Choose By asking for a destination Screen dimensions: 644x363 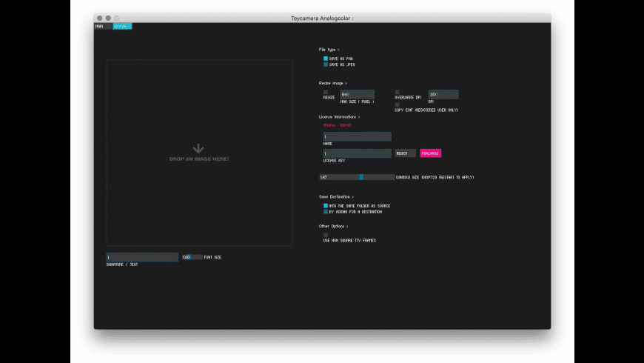[326, 212]
